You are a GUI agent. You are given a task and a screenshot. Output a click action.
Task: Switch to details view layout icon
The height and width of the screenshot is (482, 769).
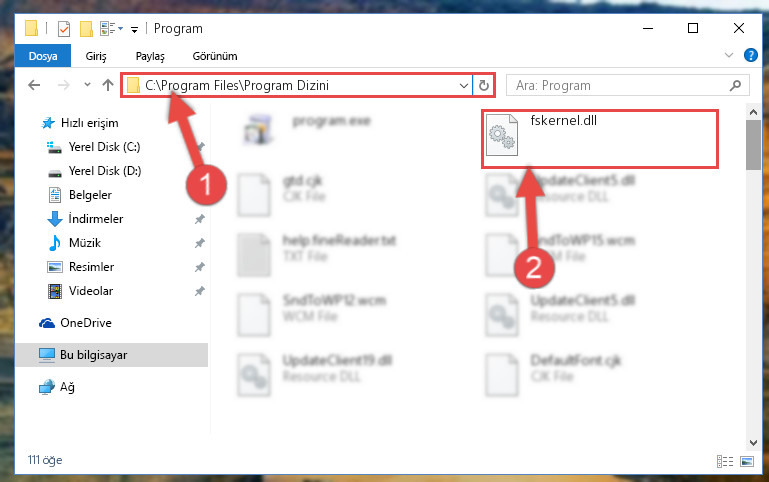click(725, 461)
